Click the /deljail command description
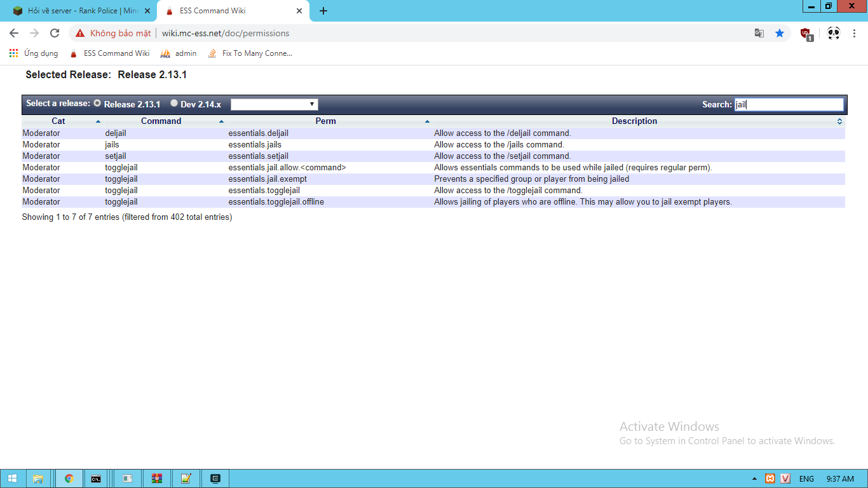Viewport: 868px width, 488px height. click(503, 133)
